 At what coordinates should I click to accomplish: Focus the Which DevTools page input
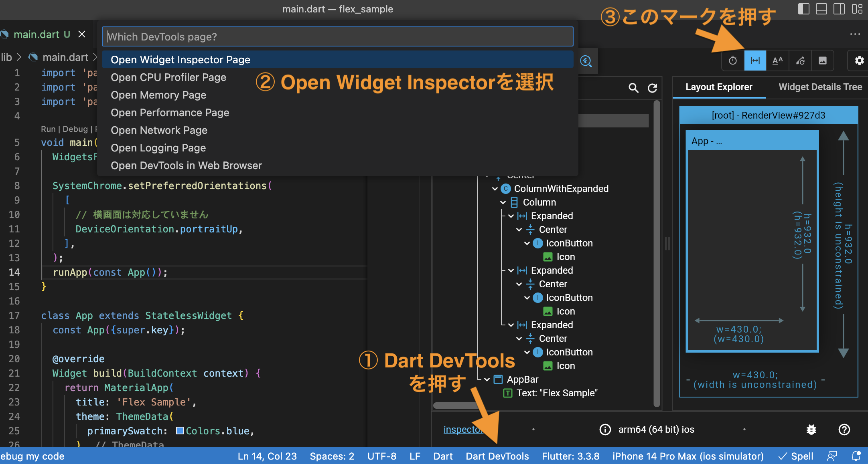click(337, 37)
